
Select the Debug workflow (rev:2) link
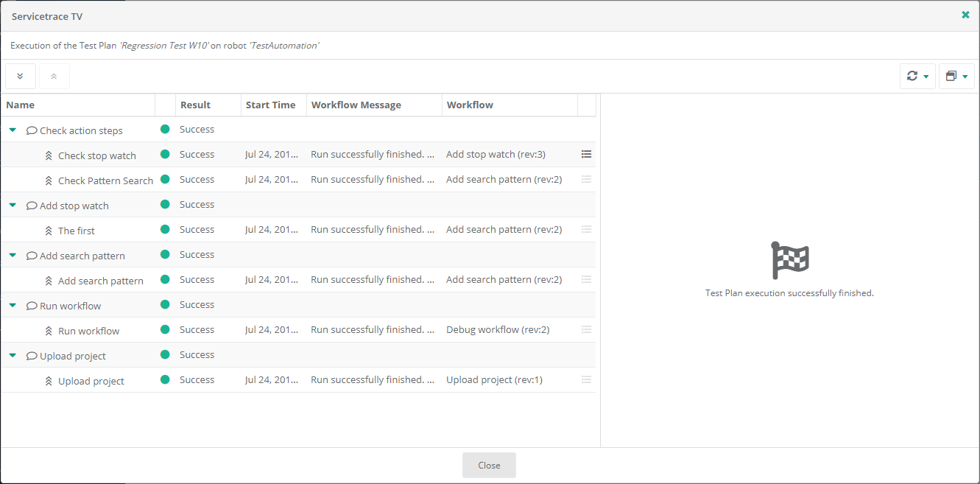(x=497, y=329)
